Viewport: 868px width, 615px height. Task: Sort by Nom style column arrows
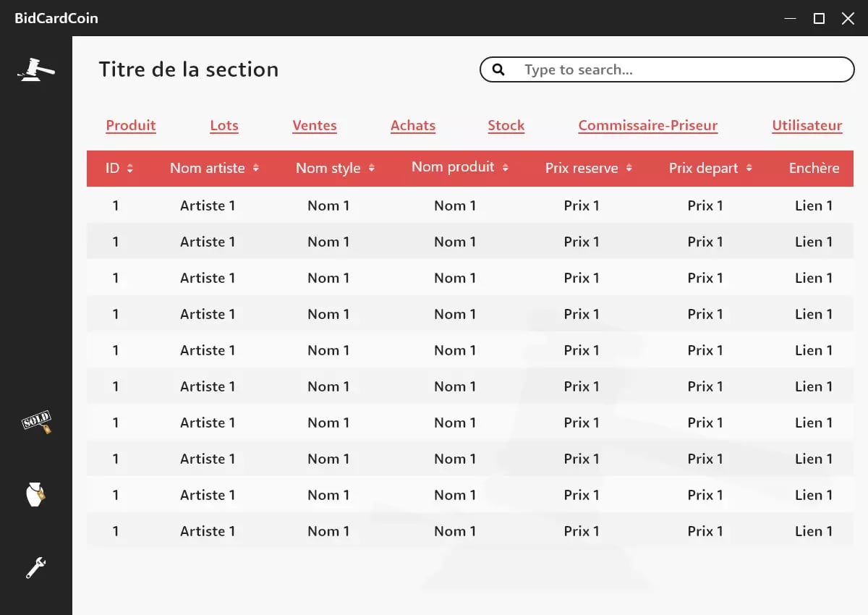pyautogui.click(x=372, y=169)
